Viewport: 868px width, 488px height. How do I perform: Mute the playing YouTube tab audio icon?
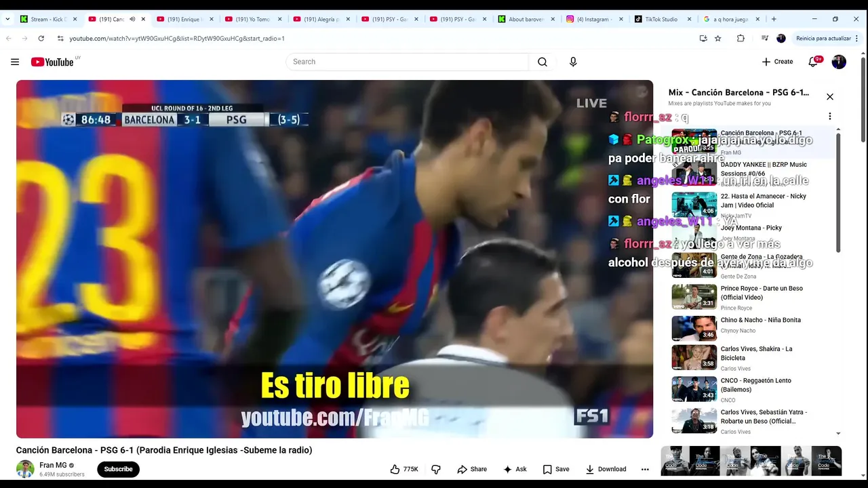click(132, 19)
